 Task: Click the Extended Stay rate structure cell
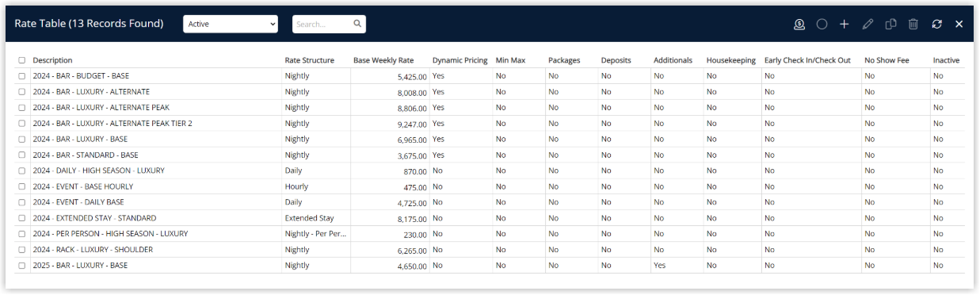310,218
